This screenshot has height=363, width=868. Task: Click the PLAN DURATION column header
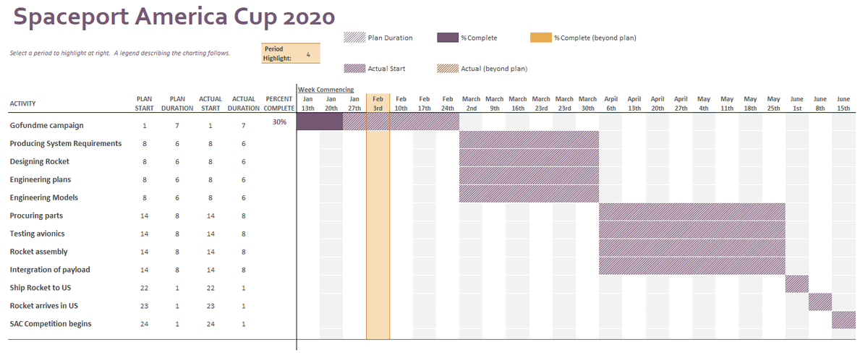click(x=178, y=103)
